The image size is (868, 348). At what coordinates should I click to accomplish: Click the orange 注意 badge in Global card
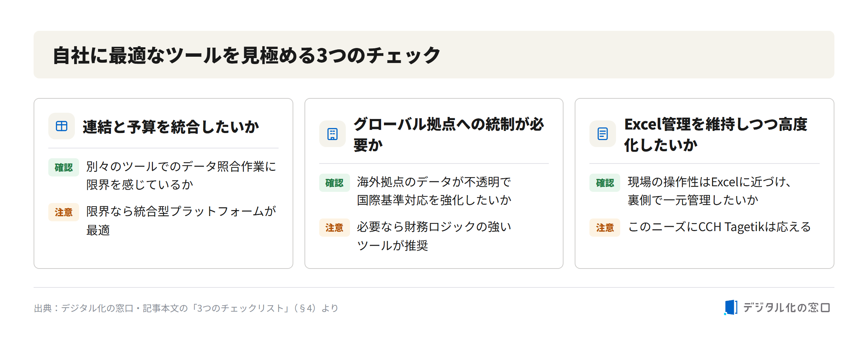coord(334,228)
